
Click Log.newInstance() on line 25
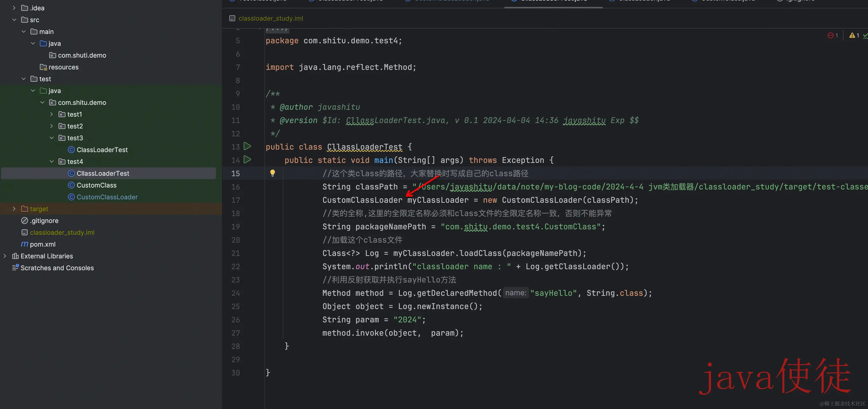click(438, 306)
